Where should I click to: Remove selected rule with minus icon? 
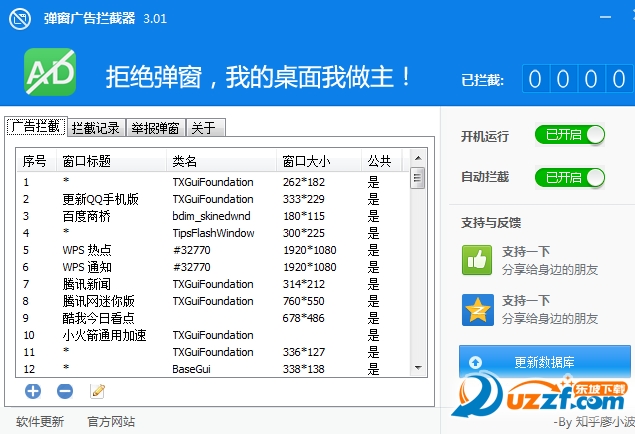click(65, 391)
